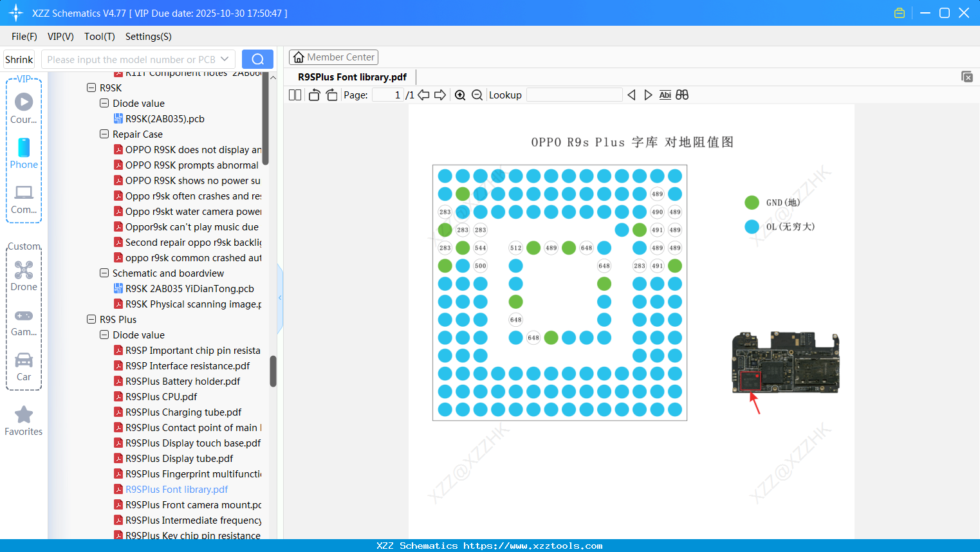The width and height of the screenshot is (980, 552).
Task: Open R9SPlus Charging tube.pdf
Action: coord(183,412)
